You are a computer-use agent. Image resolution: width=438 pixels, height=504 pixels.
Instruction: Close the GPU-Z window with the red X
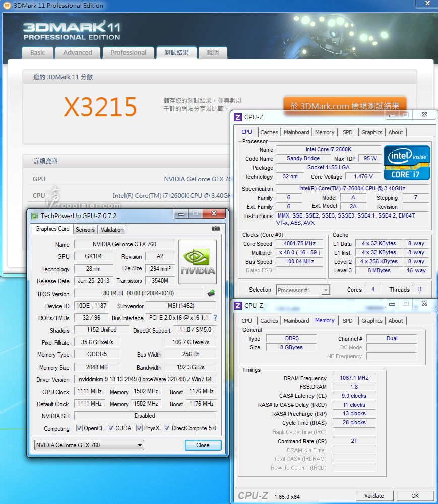tap(214, 214)
